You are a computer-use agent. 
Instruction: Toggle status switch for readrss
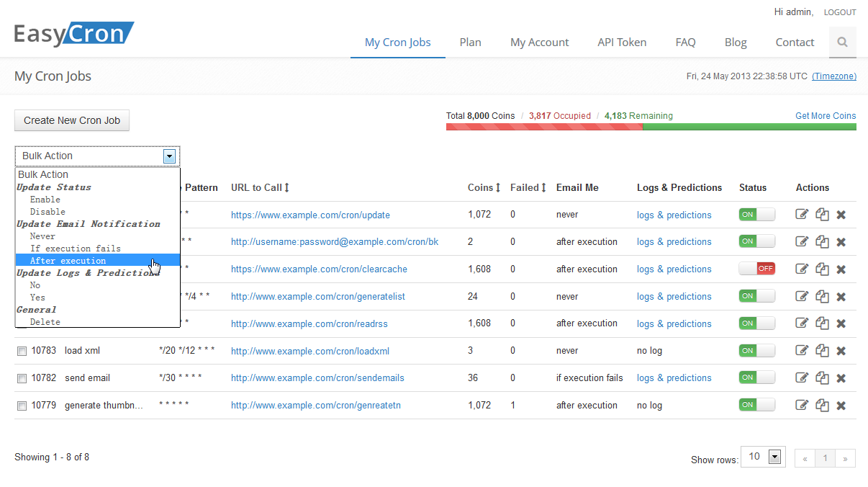click(757, 323)
